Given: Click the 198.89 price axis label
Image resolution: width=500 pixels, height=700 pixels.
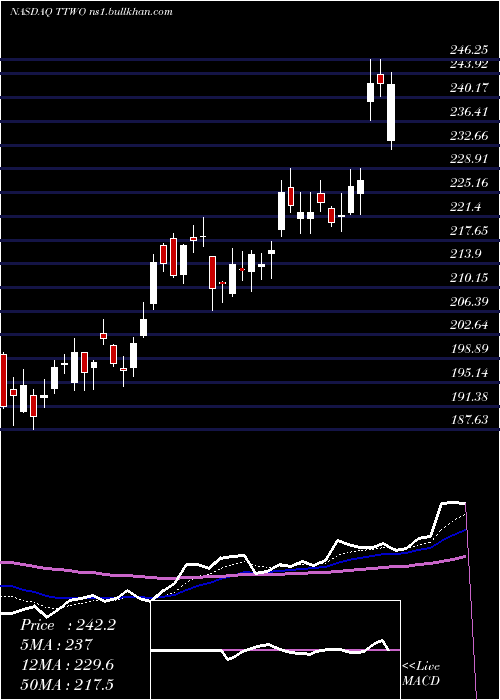Looking at the screenshot, I should pyautogui.click(x=468, y=349).
